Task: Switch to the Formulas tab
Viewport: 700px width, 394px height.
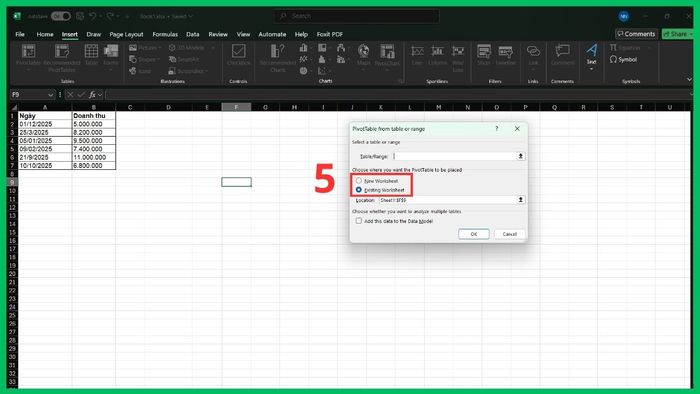Action: point(165,34)
